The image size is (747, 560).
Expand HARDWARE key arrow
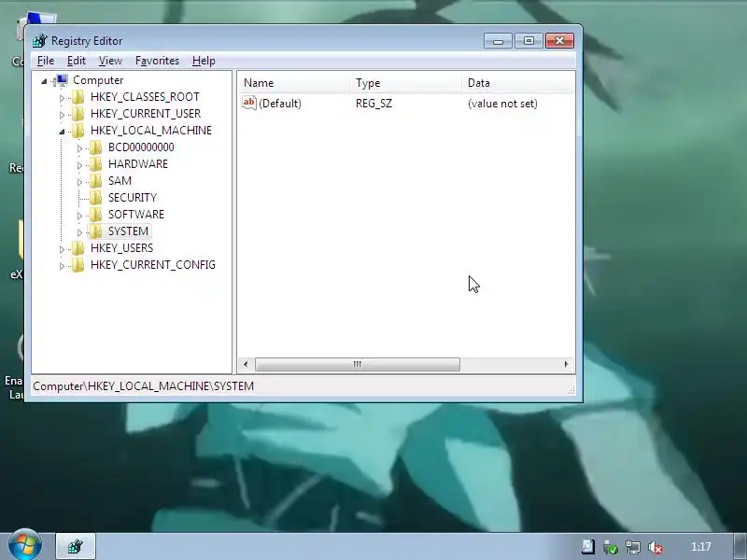click(x=79, y=165)
